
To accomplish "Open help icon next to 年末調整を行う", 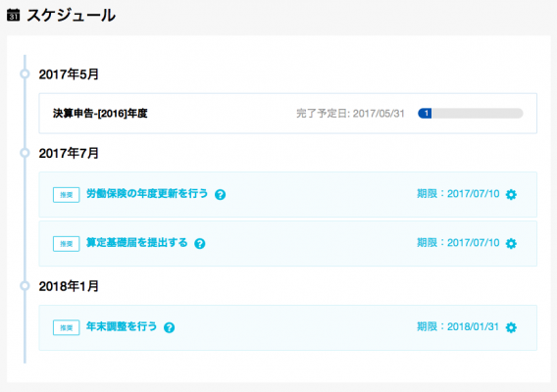I will coord(169,327).
